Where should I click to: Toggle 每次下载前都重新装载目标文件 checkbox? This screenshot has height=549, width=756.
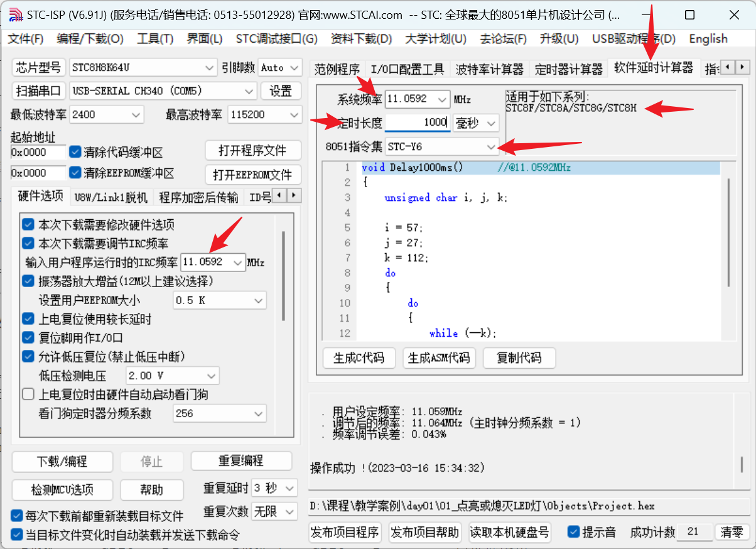pyautogui.click(x=17, y=516)
